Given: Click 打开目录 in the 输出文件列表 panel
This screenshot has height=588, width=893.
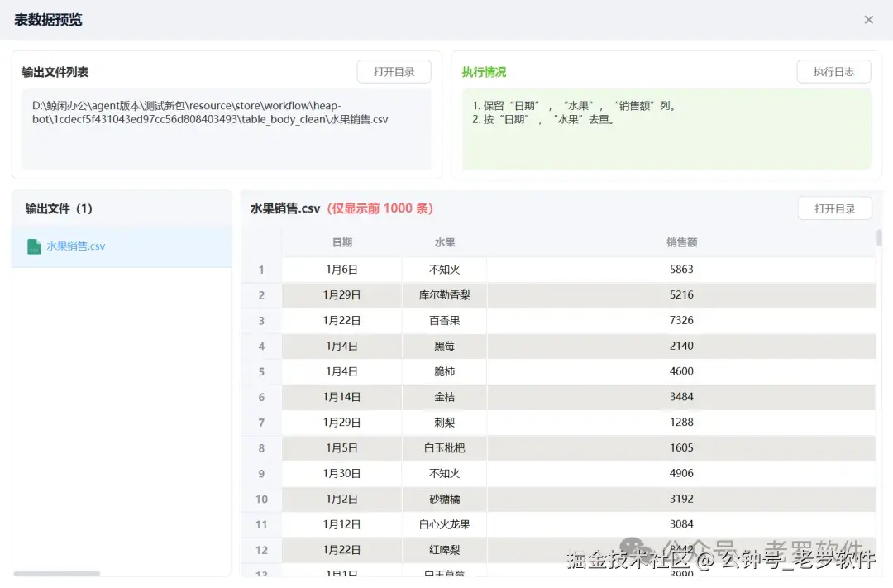Looking at the screenshot, I should tap(394, 72).
